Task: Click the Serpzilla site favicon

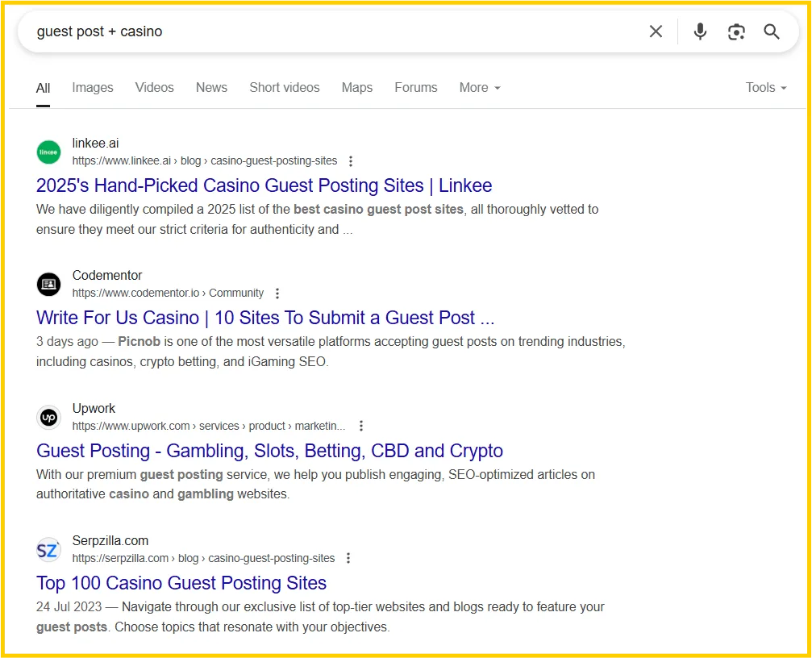Action: point(48,549)
